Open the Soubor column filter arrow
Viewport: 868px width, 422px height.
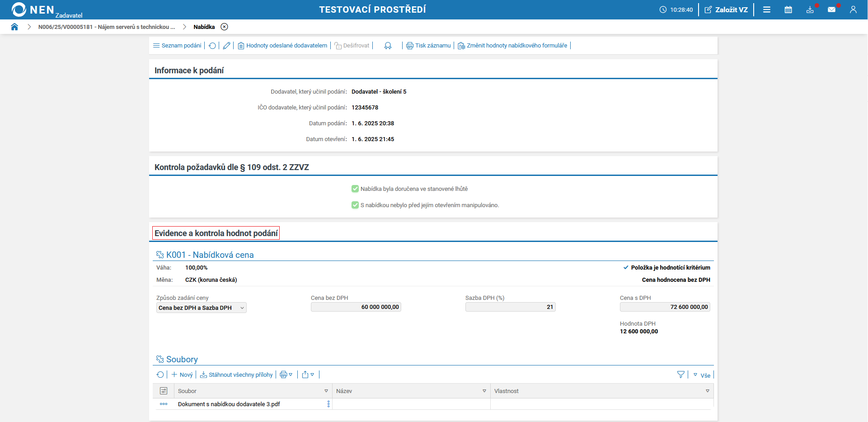point(326,391)
